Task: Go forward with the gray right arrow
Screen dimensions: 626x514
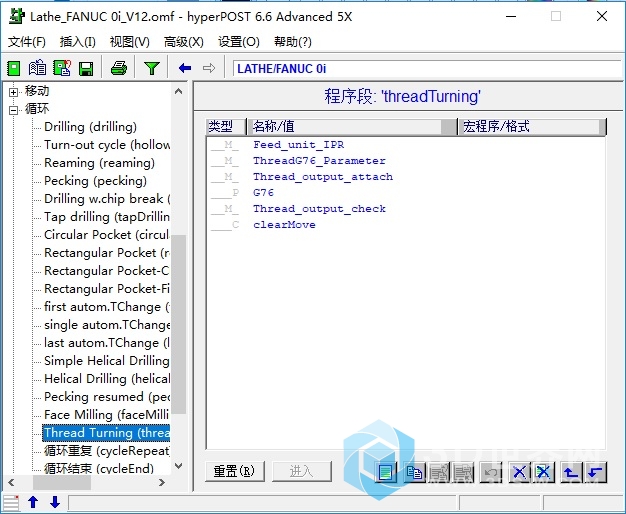Action: pyautogui.click(x=209, y=68)
